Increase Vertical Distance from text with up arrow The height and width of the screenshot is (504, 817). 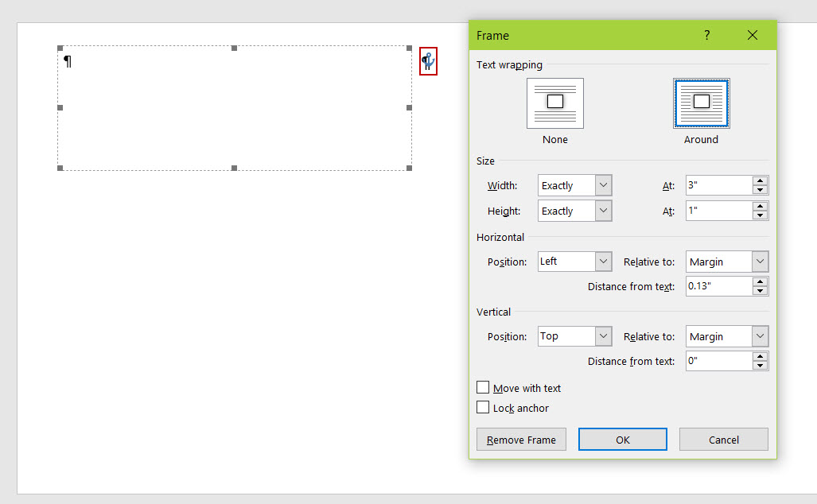click(761, 356)
